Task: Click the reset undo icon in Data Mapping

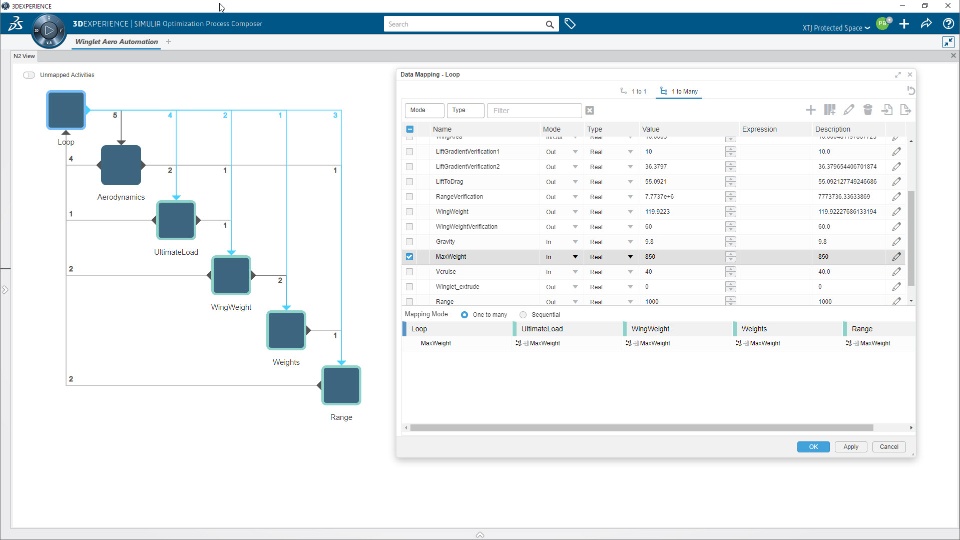Action: (x=911, y=91)
